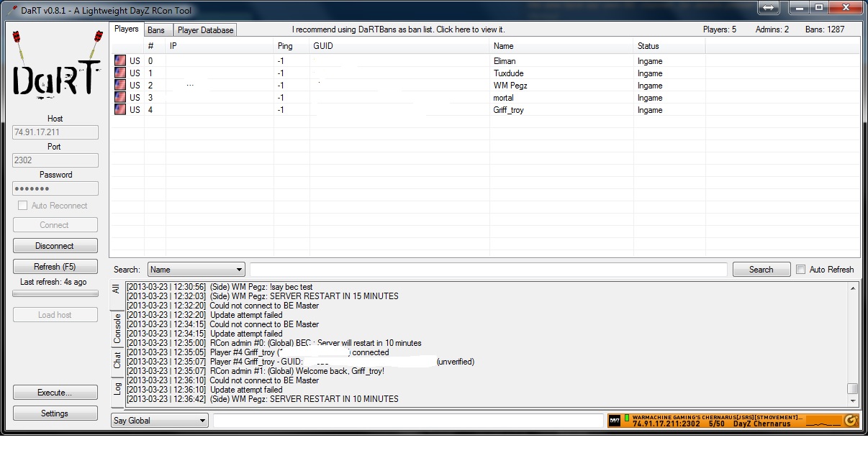This screenshot has width=868, height=453.
Task: Enable the Auto Refresh checkbox
Action: tap(800, 270)
